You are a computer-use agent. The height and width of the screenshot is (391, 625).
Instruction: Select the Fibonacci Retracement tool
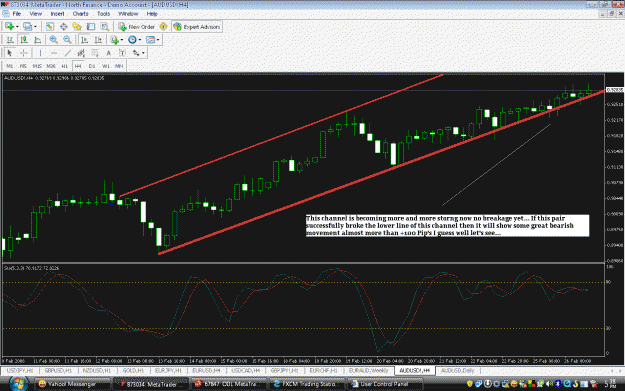point(95,53)
